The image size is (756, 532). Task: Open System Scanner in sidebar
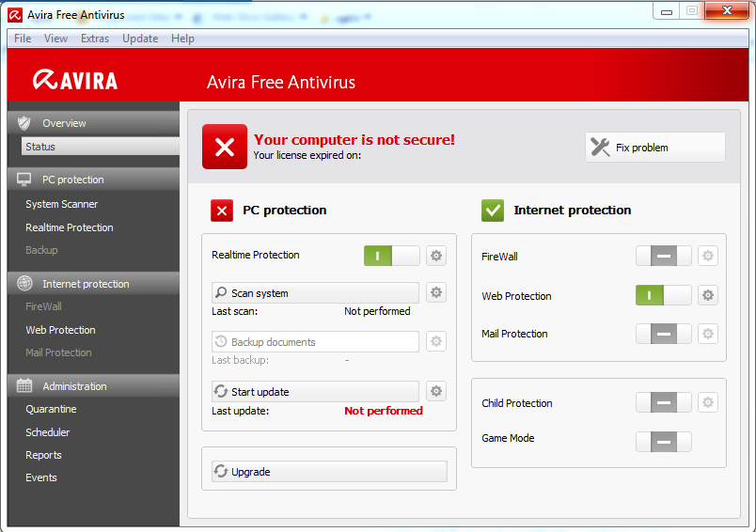[62, 204]
